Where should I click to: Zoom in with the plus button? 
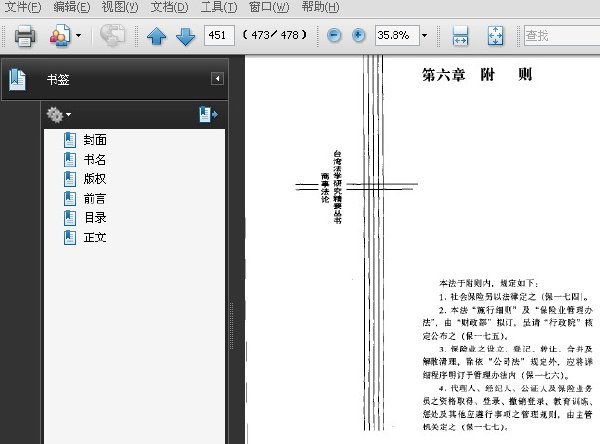[x=359, y=36]
